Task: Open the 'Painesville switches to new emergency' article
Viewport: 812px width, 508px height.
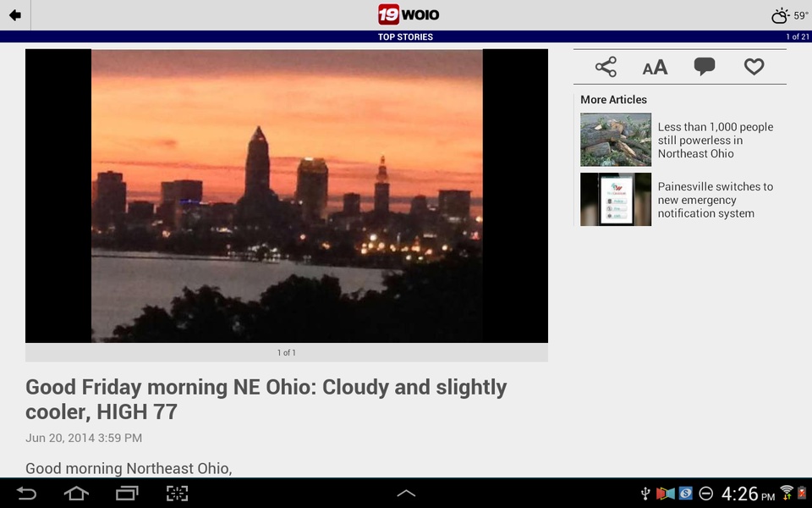Action: tap(716, 200)
